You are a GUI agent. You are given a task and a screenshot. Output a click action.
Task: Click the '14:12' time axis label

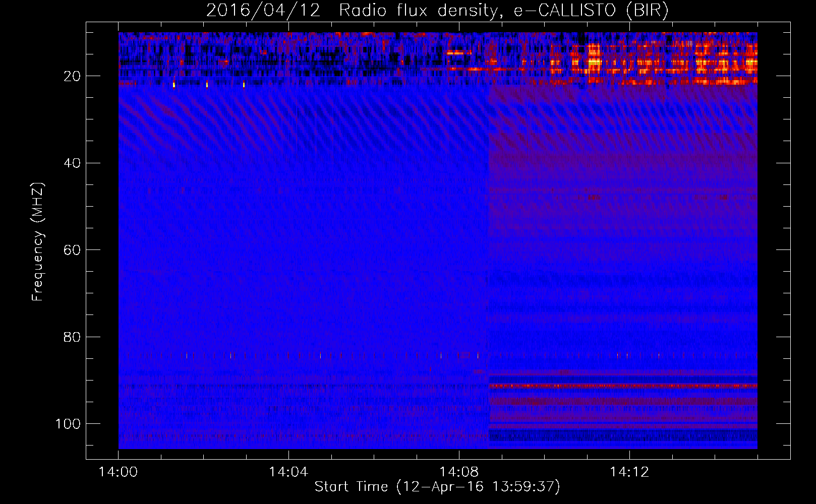[629, 472]
